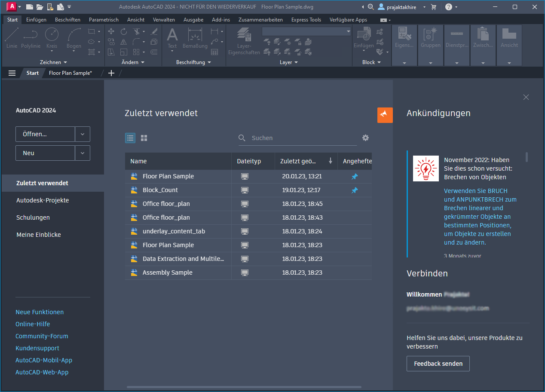Open the Beschriften ribbon tab

(67, 20)
